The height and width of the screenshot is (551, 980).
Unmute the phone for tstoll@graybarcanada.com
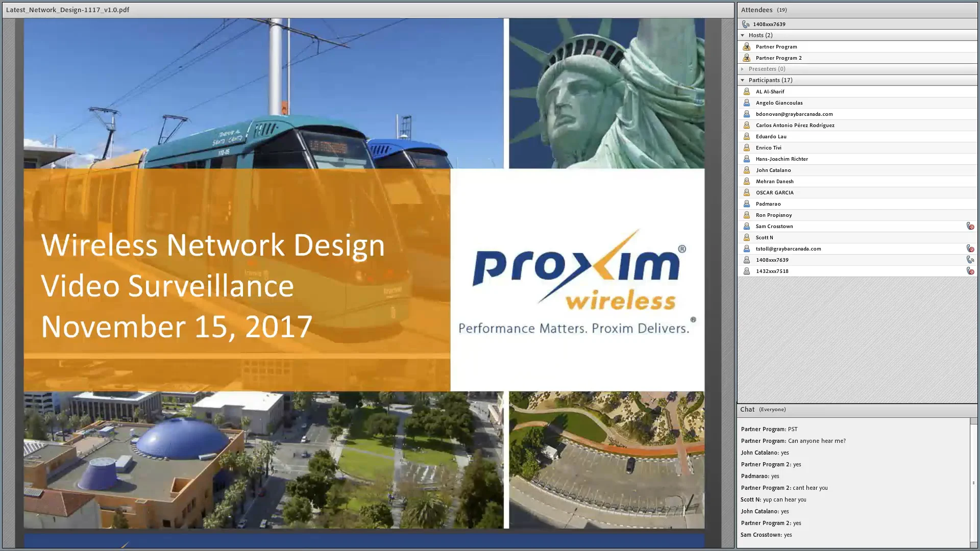[x=970, y=248]
